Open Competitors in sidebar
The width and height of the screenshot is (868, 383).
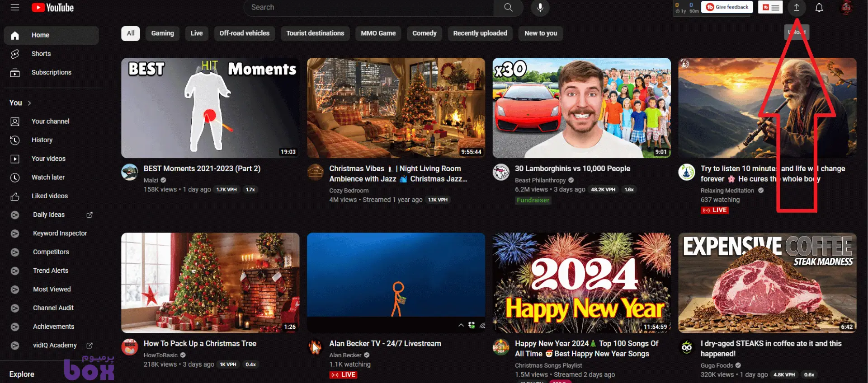point(52,252)
